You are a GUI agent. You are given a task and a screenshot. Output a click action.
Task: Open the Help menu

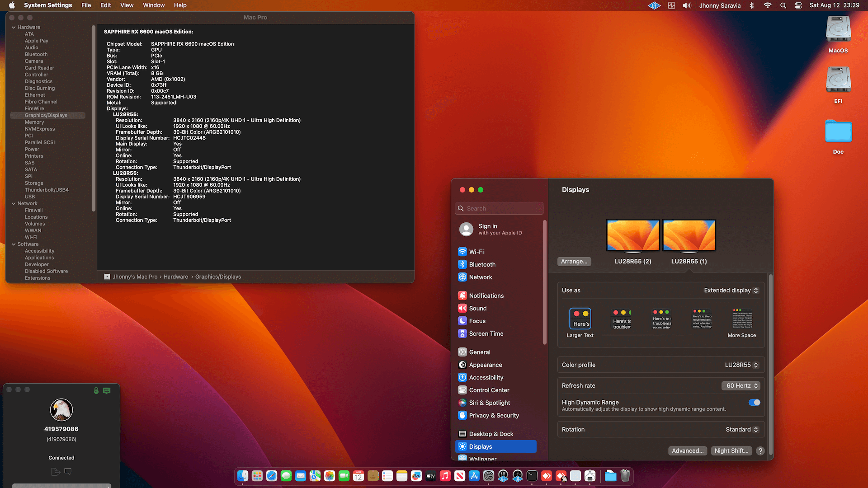point(180,5)
